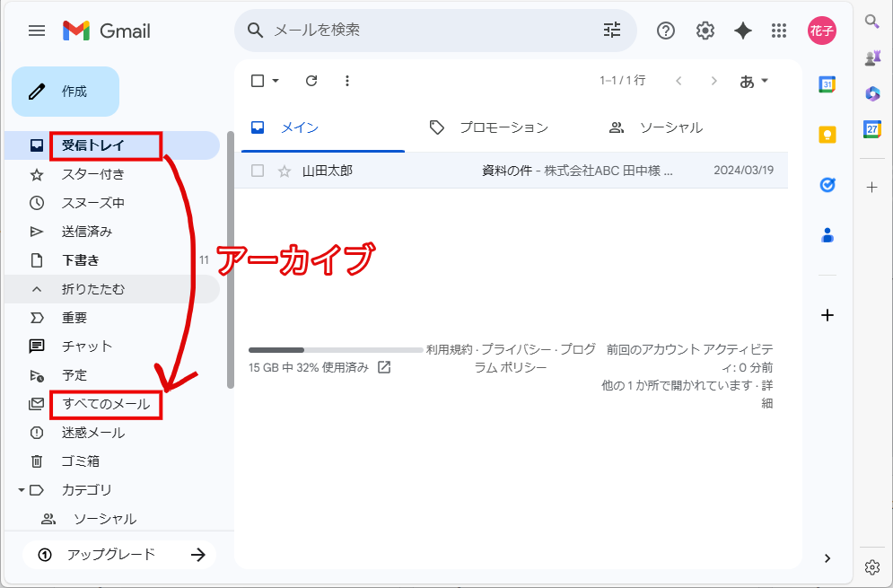Click the hamburger menu icon beside Gmail logo
Image resolution: width=893 pixels, height=588 pixels.
pos(36,30)
